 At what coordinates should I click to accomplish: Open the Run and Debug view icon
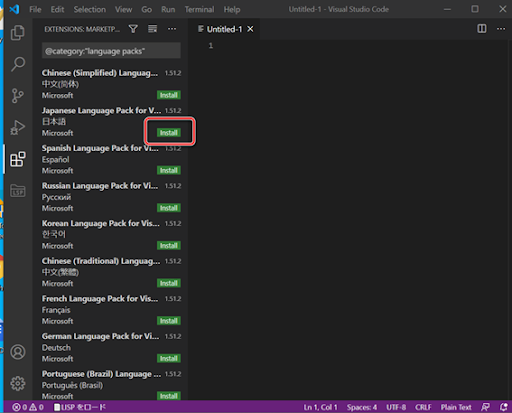18,127
